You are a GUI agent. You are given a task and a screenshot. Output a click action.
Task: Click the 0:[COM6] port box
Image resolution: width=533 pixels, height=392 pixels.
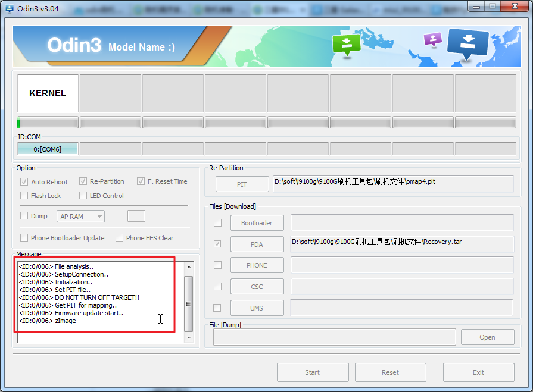(48, 149)
